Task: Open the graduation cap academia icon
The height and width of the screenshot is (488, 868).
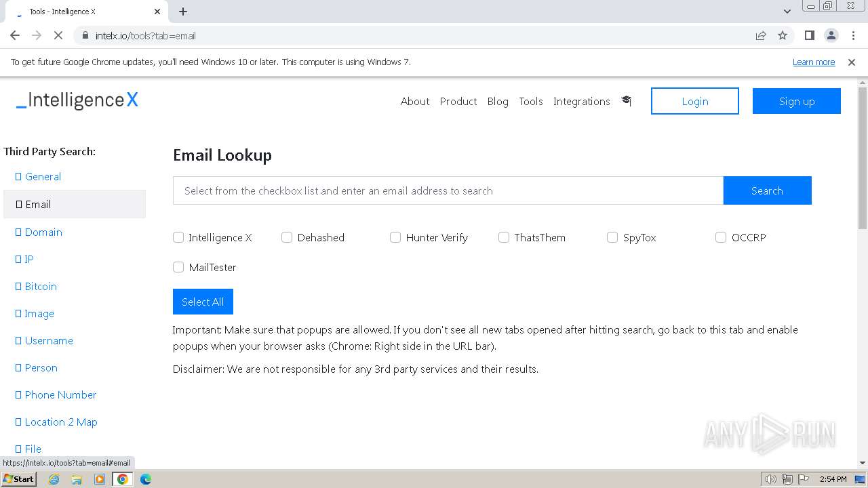Action: point(626,101)
